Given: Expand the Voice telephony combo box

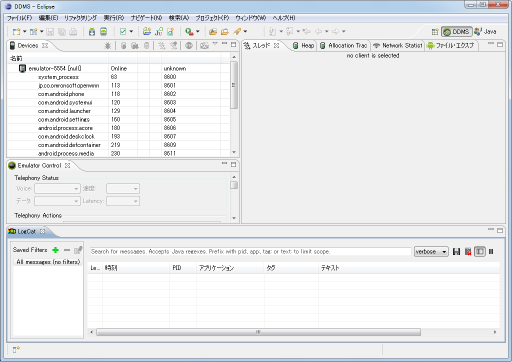Looking at the screenshot, I should point(57,189).
